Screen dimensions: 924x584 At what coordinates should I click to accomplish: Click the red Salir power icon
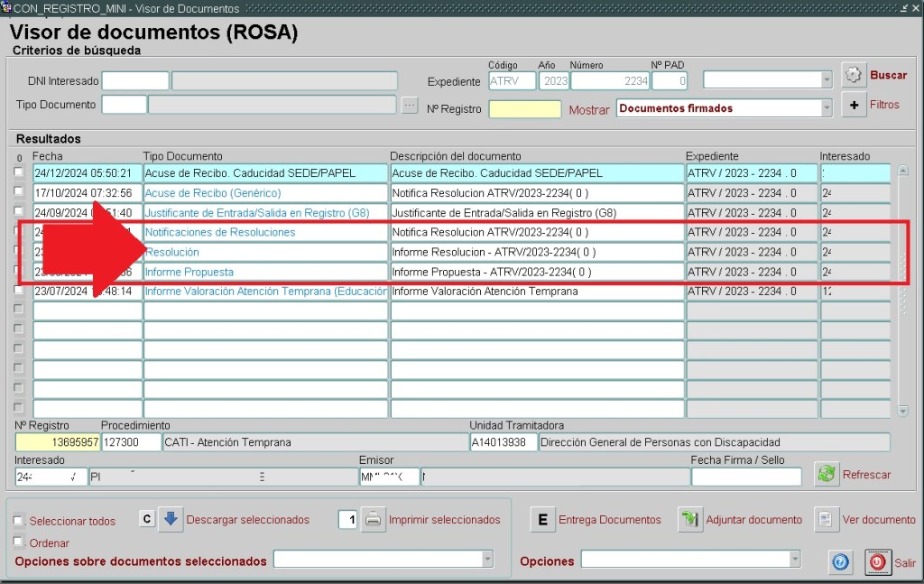[877, 562]
